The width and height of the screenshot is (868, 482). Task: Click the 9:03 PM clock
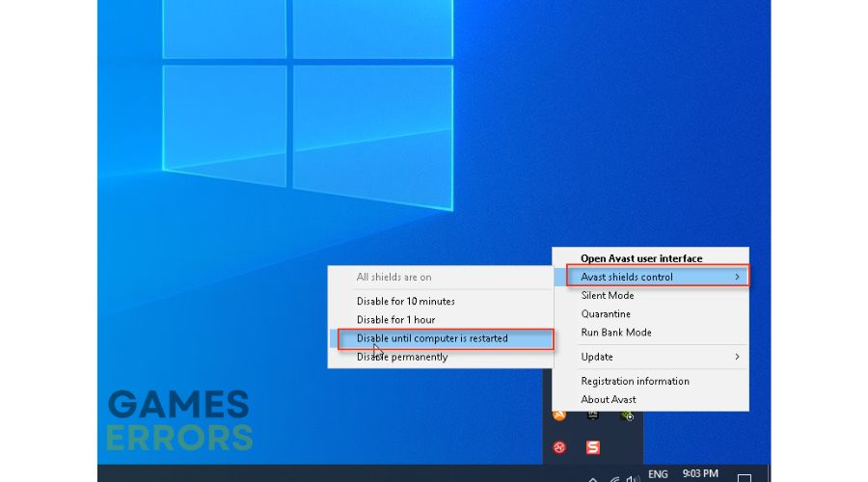click(700, 473)
